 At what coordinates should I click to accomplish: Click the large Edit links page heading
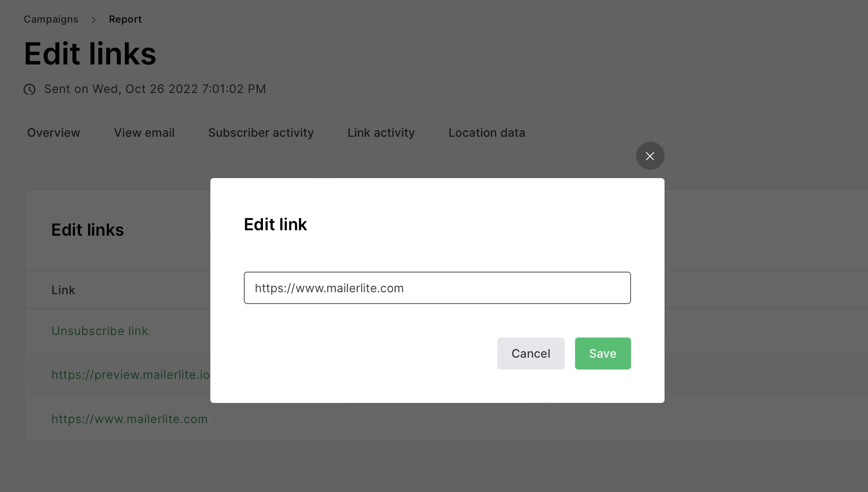click(90, 54)
